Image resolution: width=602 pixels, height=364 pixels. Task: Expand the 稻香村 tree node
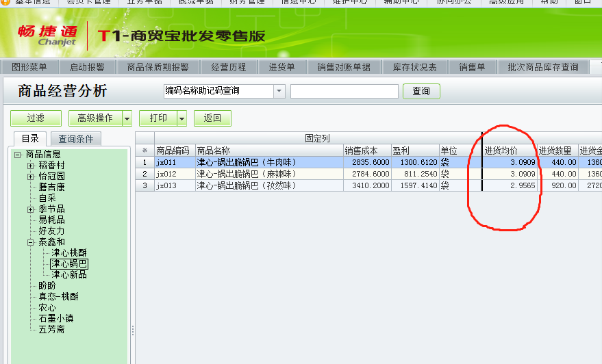[x=30, y=166]
